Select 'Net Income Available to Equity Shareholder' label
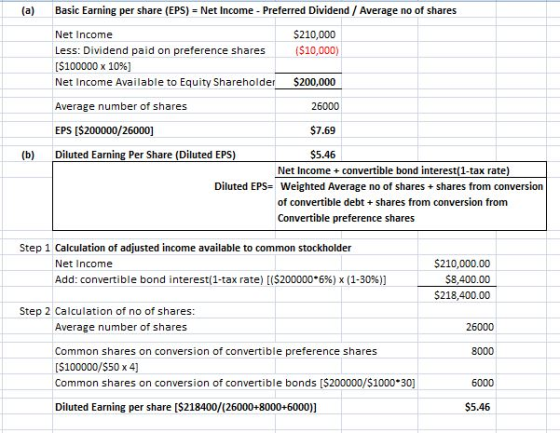 pyautogui.click(x=165, y=82)
